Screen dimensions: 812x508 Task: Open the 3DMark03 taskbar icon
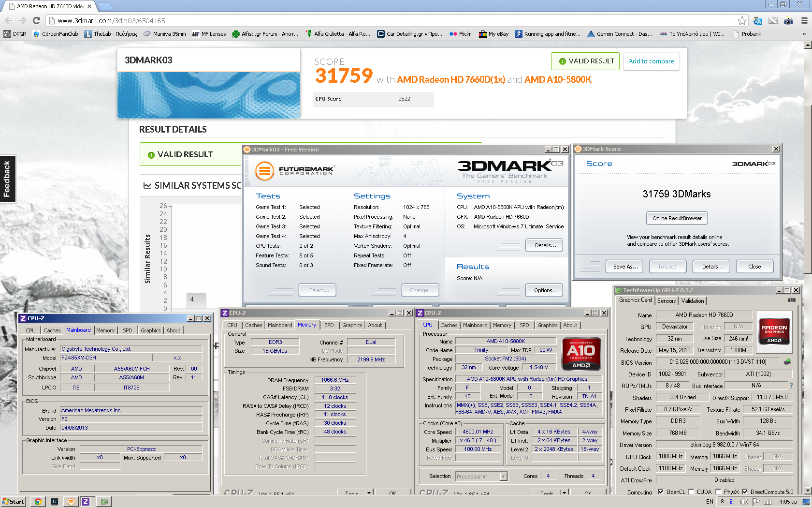click(71, 501)
